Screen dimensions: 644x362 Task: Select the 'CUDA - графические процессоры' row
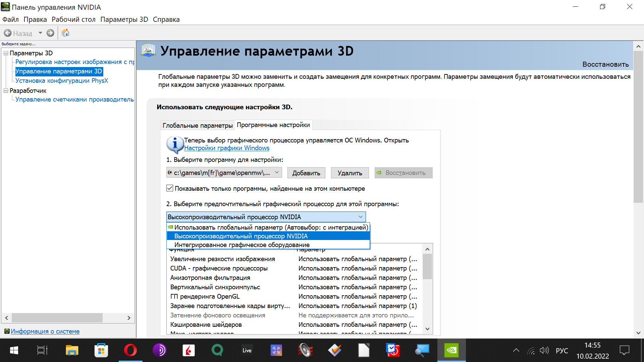(294, 268)
